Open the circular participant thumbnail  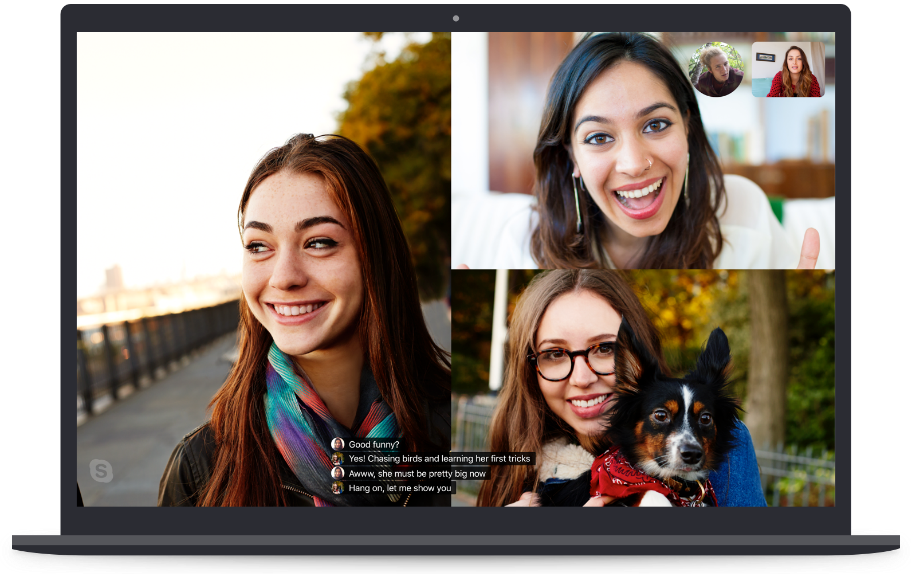click(x=716, y=69)
